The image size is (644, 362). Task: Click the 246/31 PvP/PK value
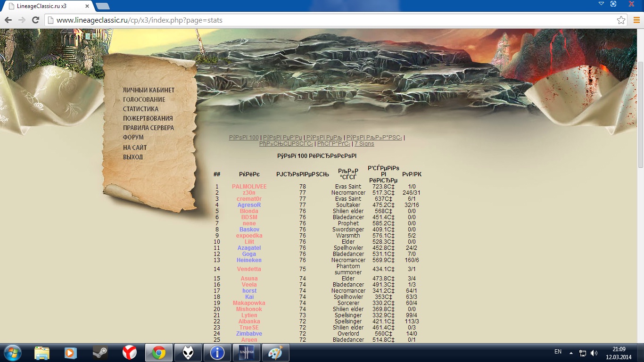412,193
